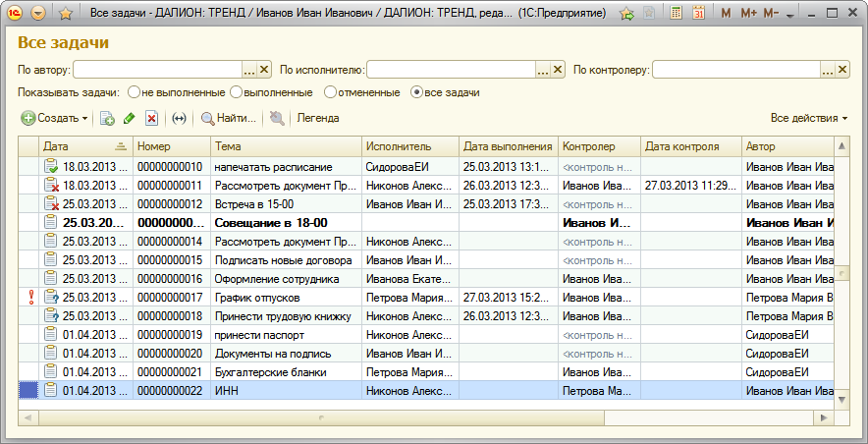Image resolution: width=868 pixels, height=444 pixels.
Task: Click question task icon in row 00000000018
Action: tap(51, 316)
